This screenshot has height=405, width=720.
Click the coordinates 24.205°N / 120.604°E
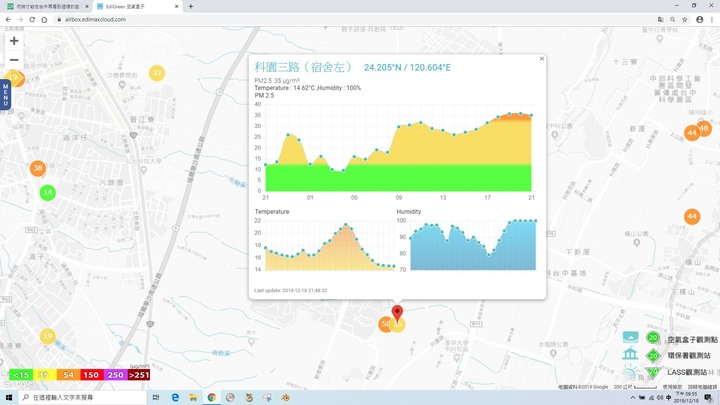point(407,68)
